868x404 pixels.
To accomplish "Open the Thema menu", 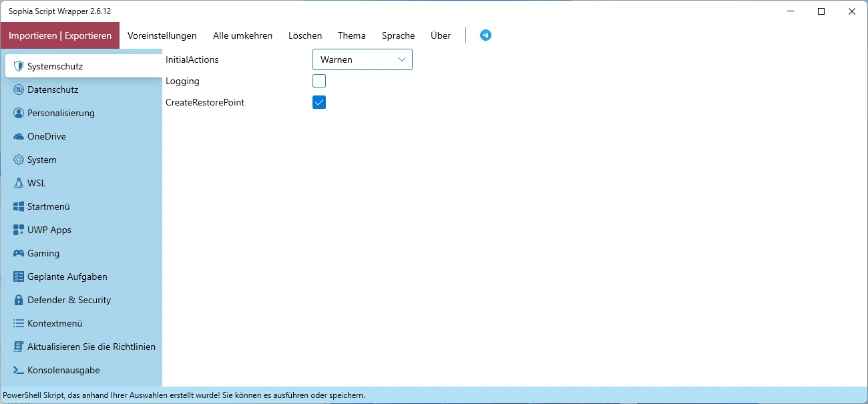I will [352, 35].
